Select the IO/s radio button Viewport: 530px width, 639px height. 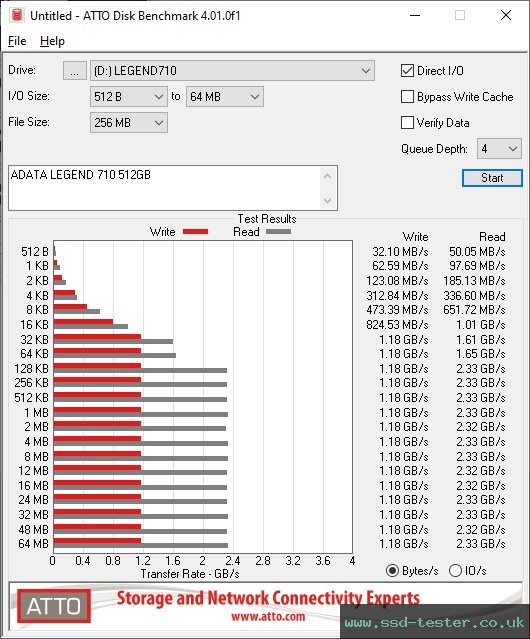455,571
